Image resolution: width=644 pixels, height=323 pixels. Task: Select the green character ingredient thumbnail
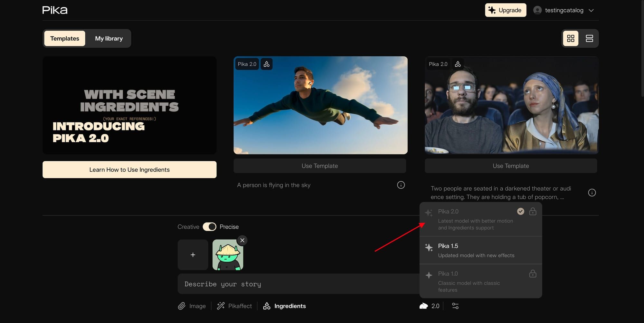click(228, 255)
